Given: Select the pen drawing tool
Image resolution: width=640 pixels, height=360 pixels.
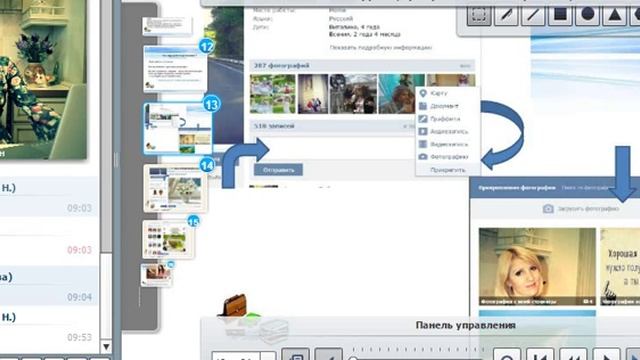Looking at the screenshot, I should [506, 15].
